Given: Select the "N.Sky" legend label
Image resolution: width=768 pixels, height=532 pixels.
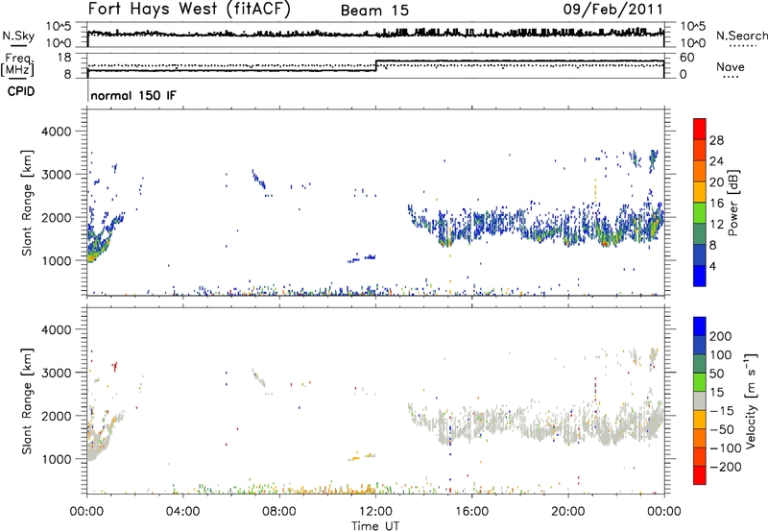Looking at the screenshot, I should (x=18, y=36).
